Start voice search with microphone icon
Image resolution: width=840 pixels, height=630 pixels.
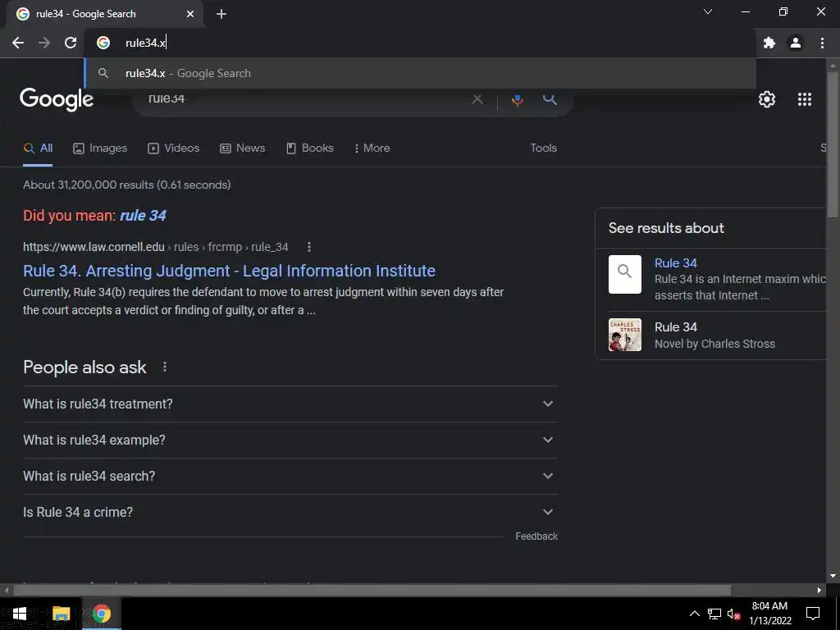click(x=517, y=99)
